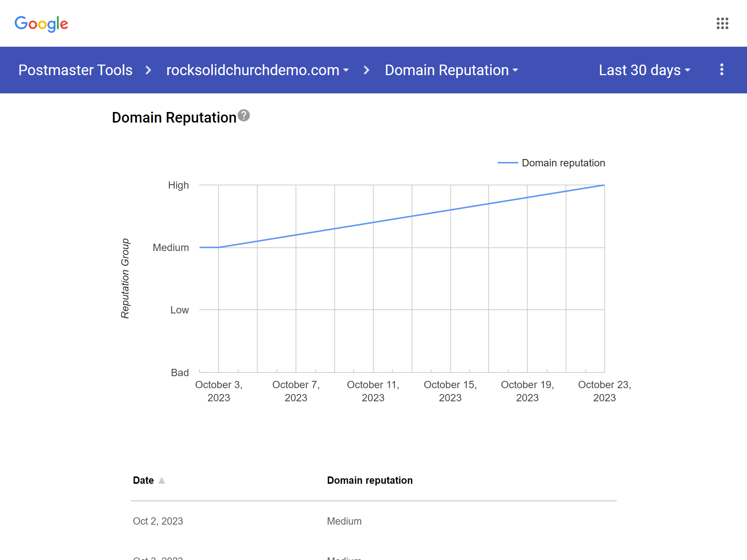Screen dimensions: 747x560
Task: Click the October 15, 2023 axis label
Action: pos(450,391)
